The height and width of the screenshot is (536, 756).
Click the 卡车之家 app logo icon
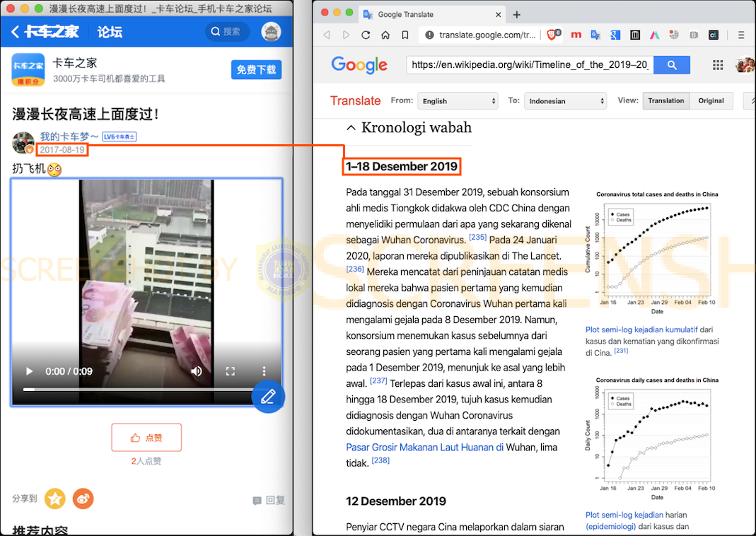pyautogui.click(x=28, y=71)
